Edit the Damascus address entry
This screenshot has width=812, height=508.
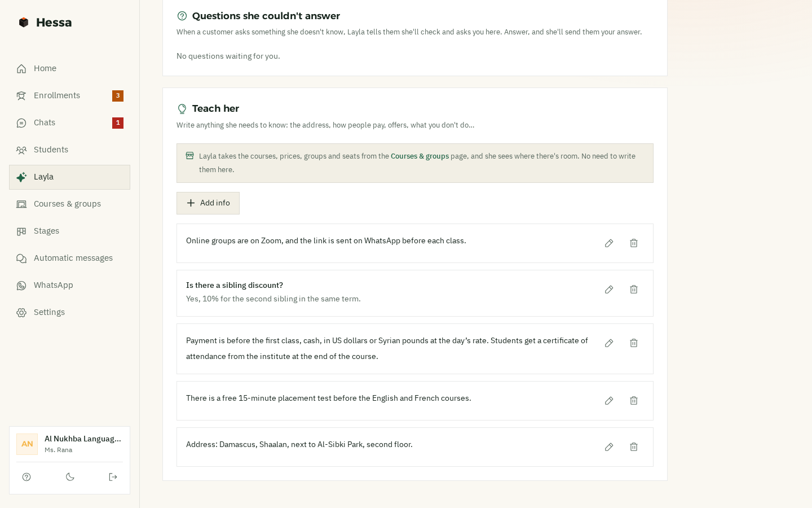609,447
